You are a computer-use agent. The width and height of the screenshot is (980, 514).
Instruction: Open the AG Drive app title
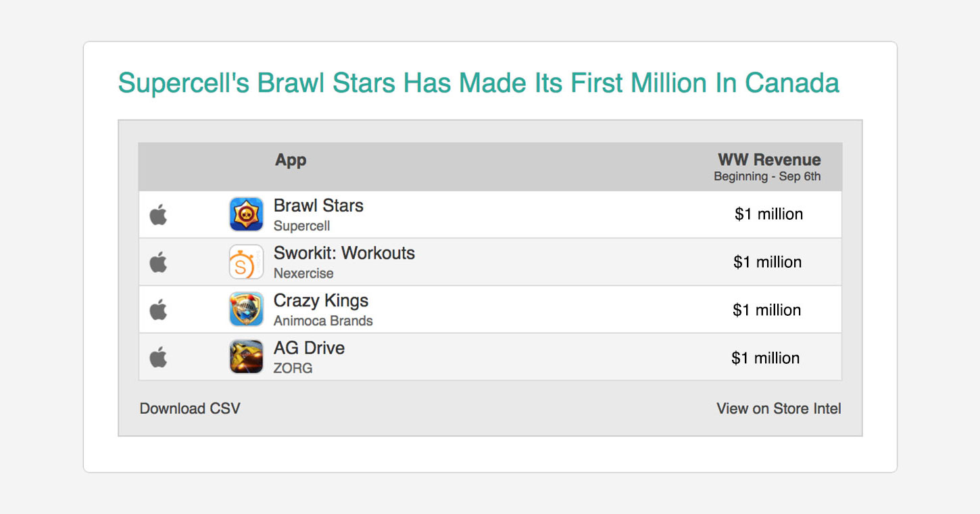click(x=309, y=348)
